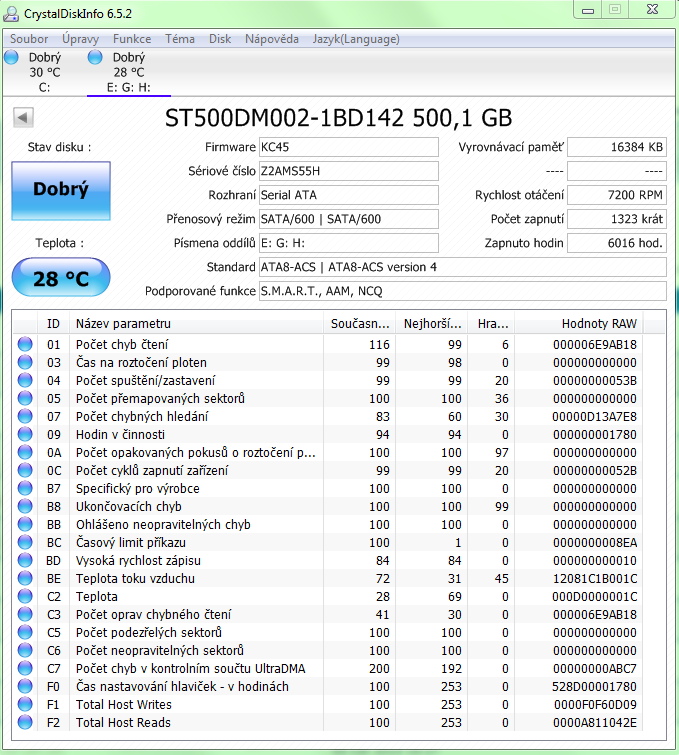Select the text 'Total Host Reads'
The width and height of the screenshot is (679, 755).
tap(123, 722)
